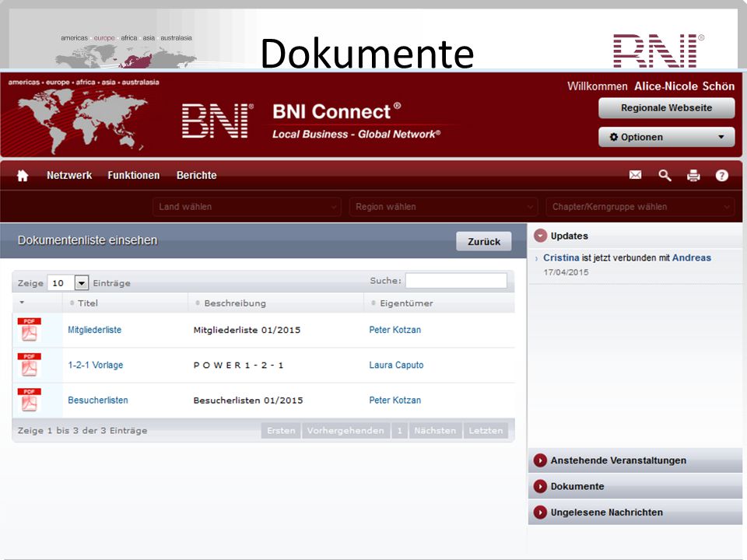Go to the home page icon
Viewport: 747px width, 560px height.
click(23, 176)
